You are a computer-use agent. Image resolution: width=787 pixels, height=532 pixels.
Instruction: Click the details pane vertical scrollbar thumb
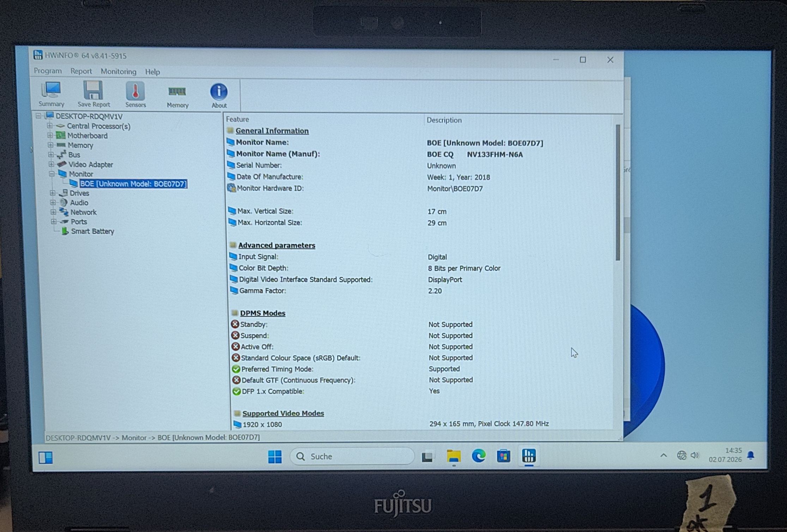point(618,193)
